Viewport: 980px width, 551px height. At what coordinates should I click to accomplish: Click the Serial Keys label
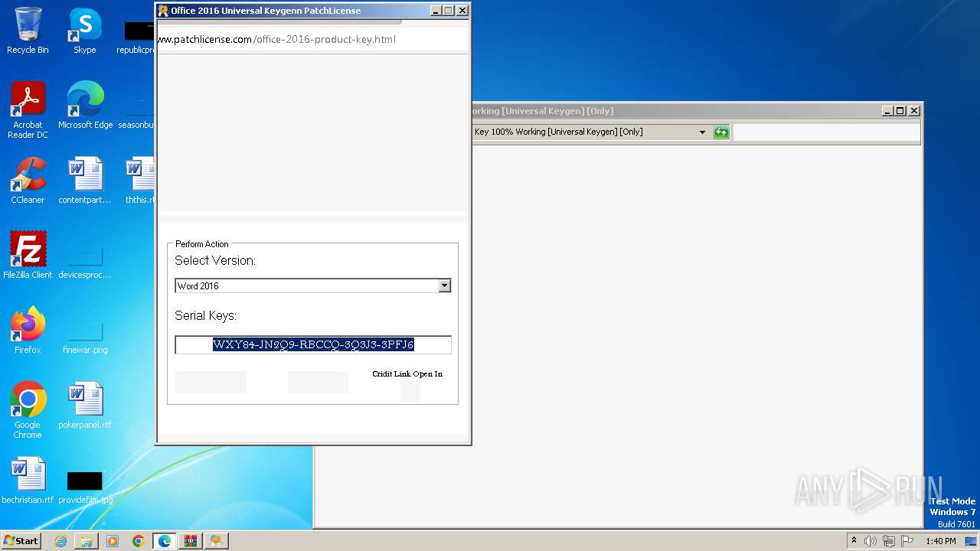point(205,316)
